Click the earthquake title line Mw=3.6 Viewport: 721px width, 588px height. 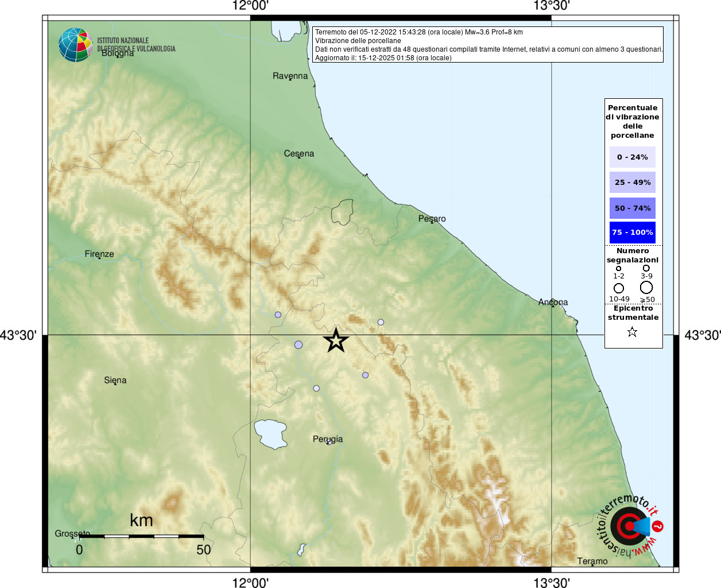[419, 32]
